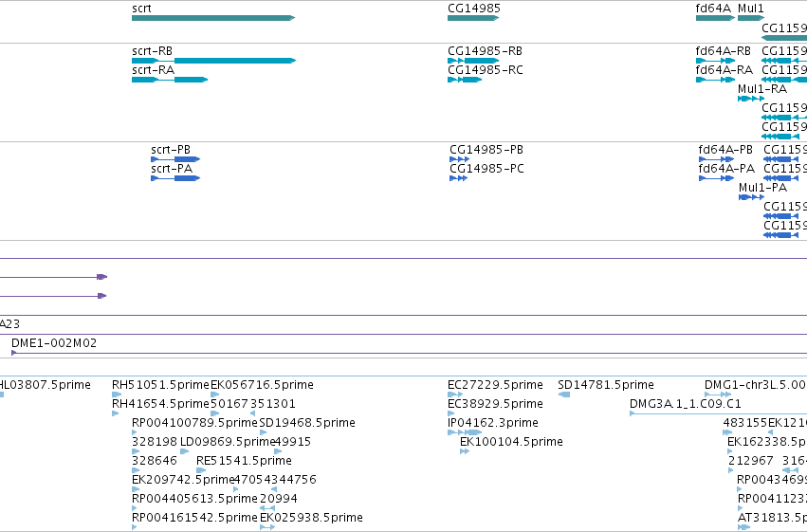This screenshot has width=807, height=532.
Task: Click the SD14781.5prime EST label
Action: 606,385
